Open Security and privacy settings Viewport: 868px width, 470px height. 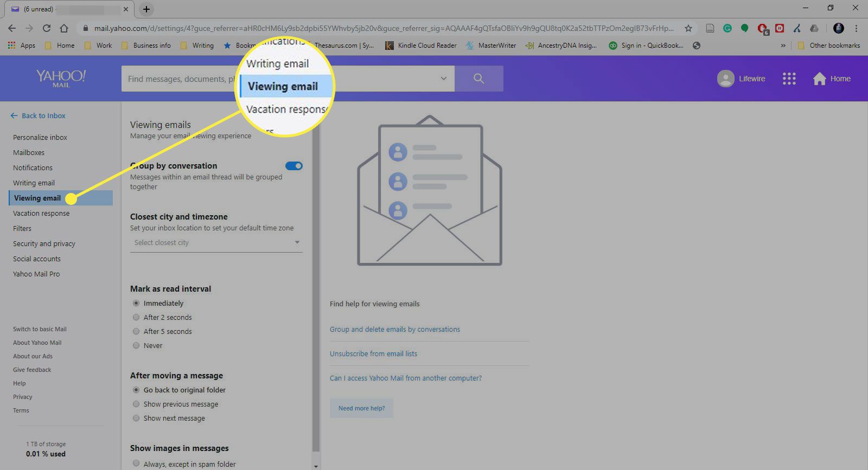(44, 244)
